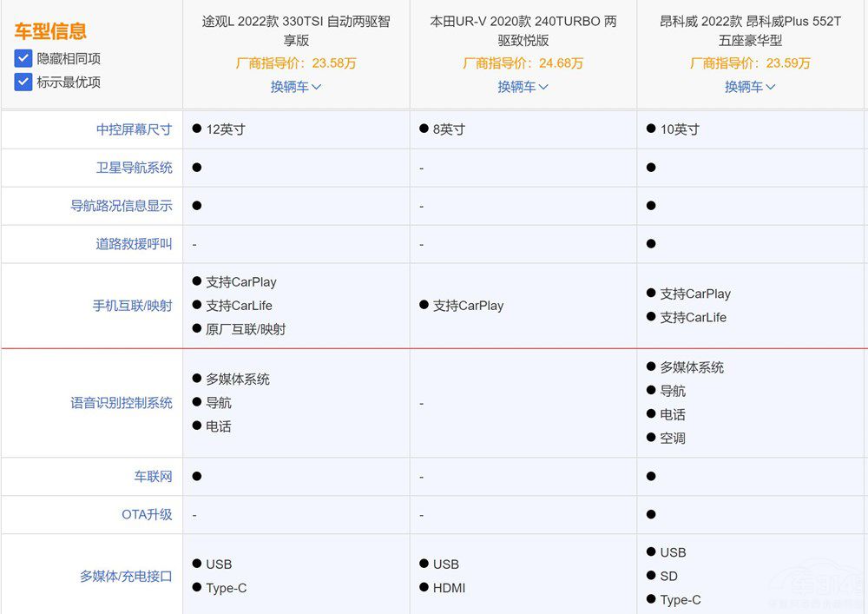The height and width of the screenshot is (614, 868).
Task: Open the 卫星导航系统 row label
Action: pyautogui.click(x=134, y=168)
